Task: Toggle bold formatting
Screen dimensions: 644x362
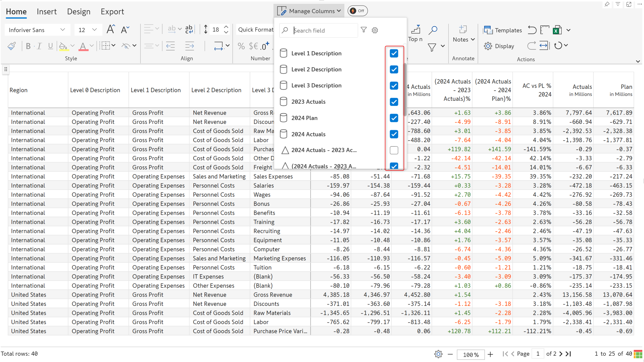Action: [x=28, y=46]
